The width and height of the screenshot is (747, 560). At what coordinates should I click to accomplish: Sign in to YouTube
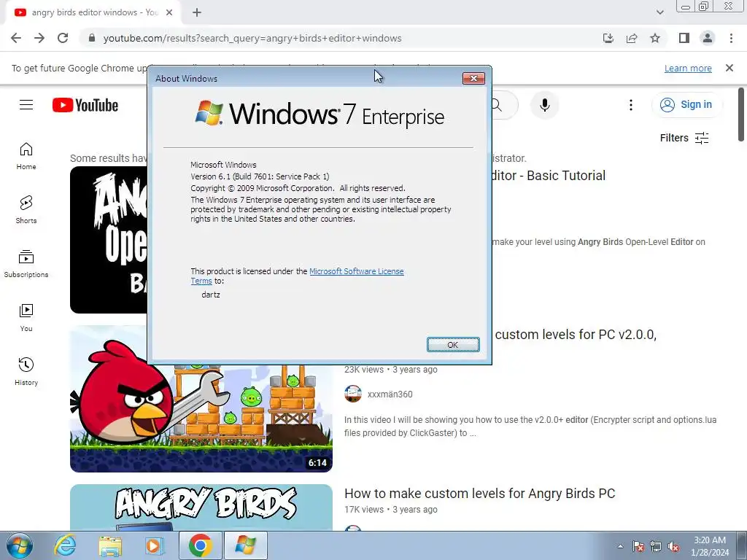point(686,105)
